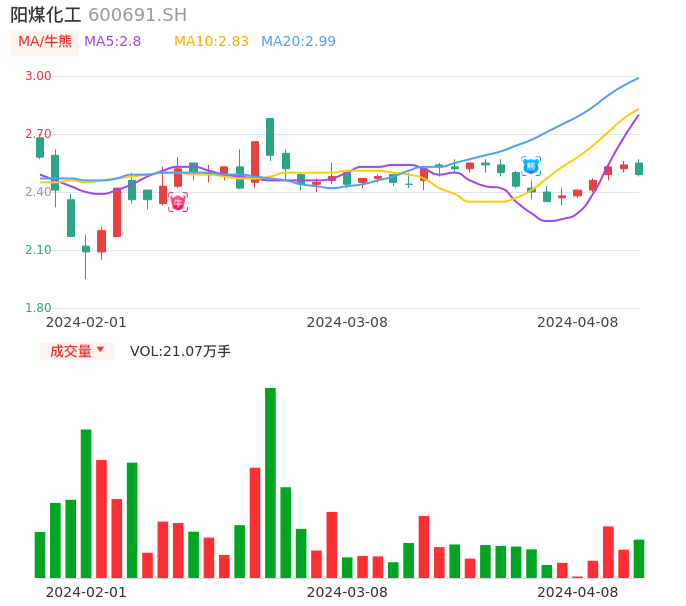The height and width of the screenshot is (606, 686).
Task: Click the last green volume bar on right
Action: (x=639, y=559)
